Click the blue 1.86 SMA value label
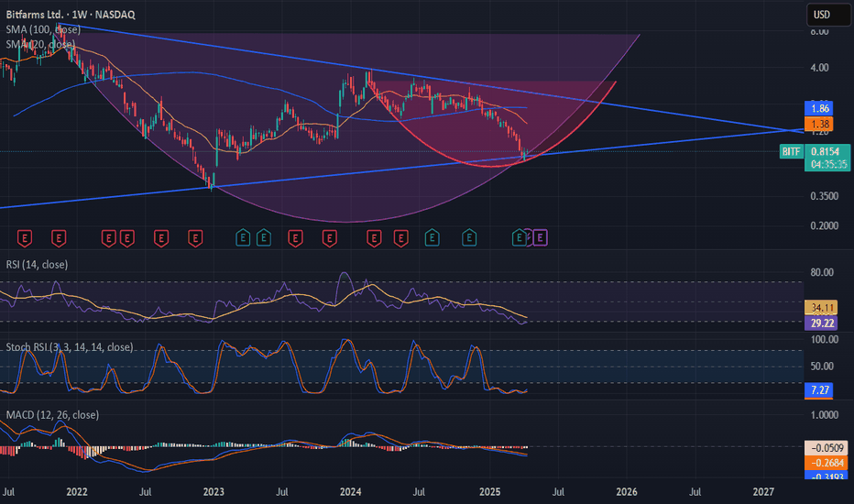Screen dimensions: 854x504 click(818, 108)
